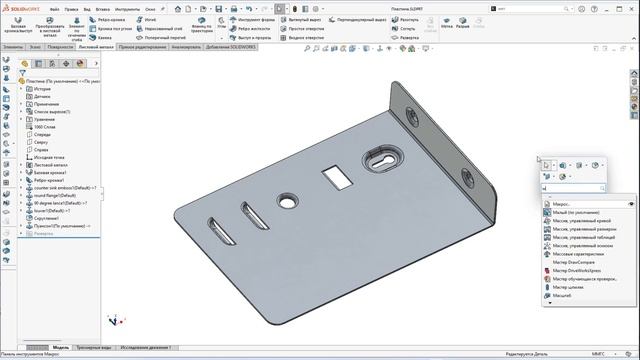640x360 pixels.
Task: Select the Нарисованный сгиб sketched bend tool
Action: click(160, 29)
